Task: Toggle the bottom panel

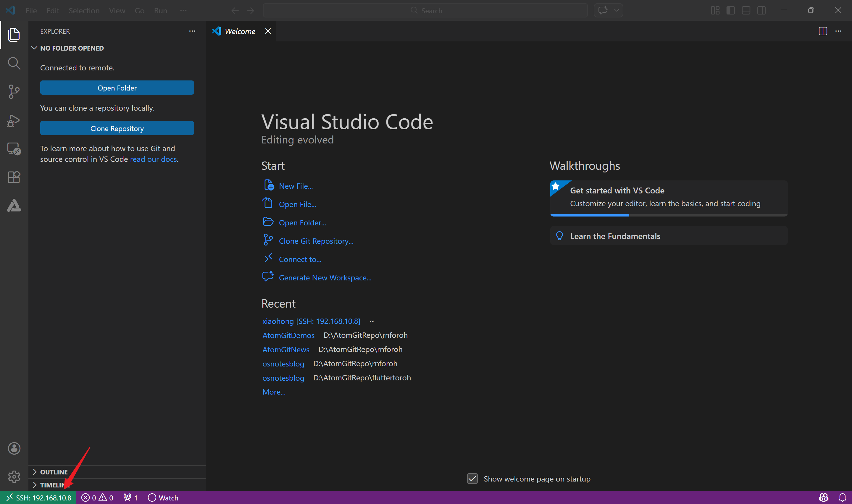Action: click(746, 11)
